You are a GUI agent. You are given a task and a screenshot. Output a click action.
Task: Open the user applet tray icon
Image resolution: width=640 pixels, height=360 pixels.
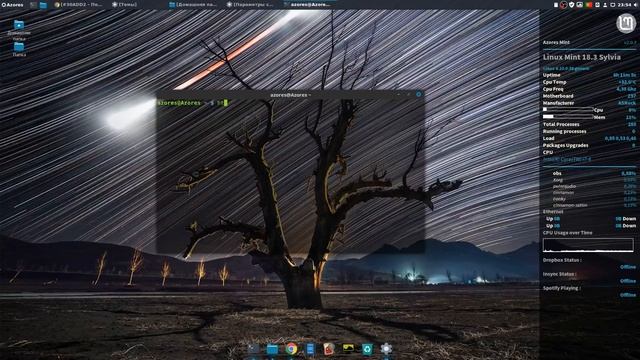coord(605,5)
